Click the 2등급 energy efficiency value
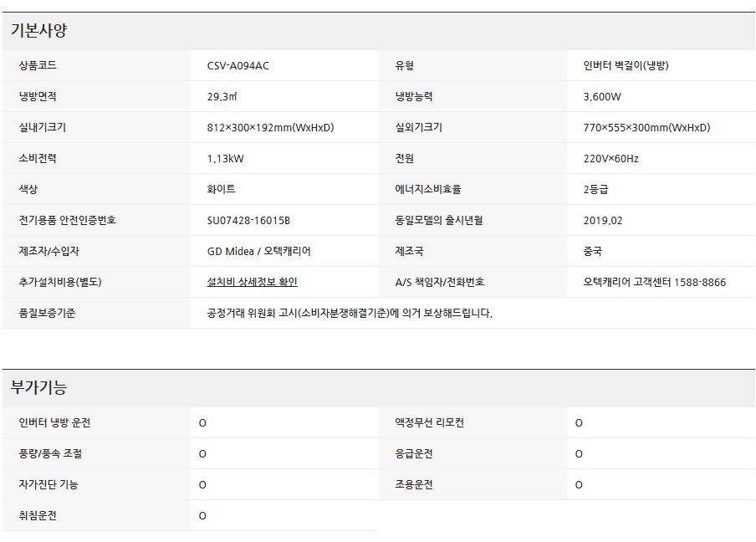 [x=595, y=190]
